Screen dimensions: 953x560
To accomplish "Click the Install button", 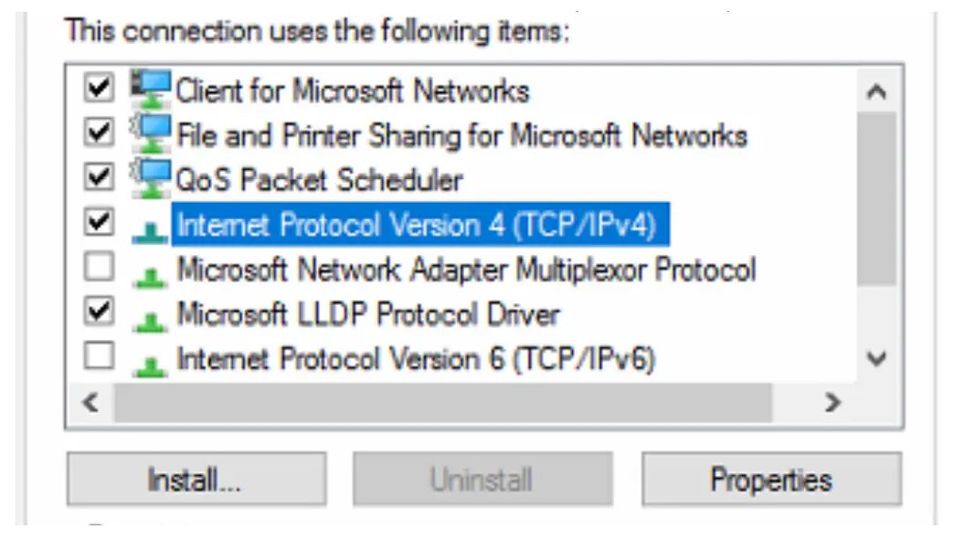I will (x=195, y=480).
